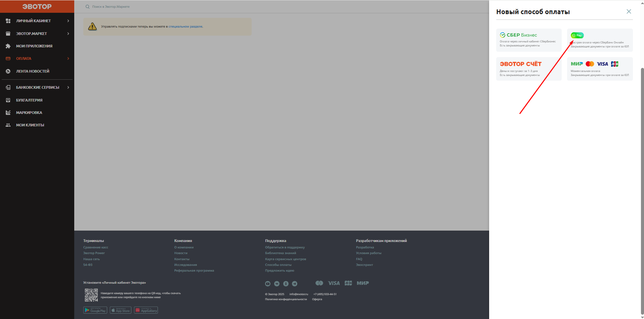644x319 pixels.
Task: Open Эвотор Power footer link
Action: click(94, 253)
